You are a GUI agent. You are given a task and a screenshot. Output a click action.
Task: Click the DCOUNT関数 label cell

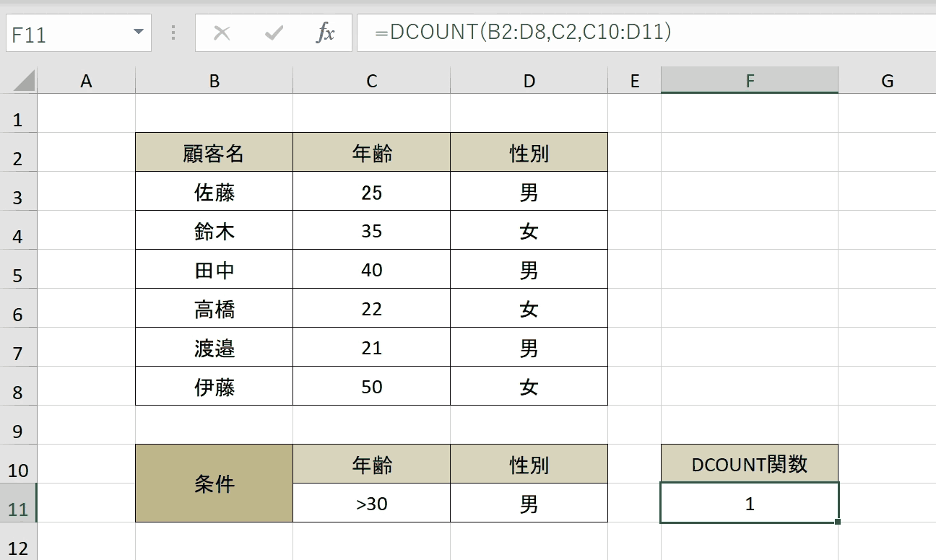coord(750,464)
